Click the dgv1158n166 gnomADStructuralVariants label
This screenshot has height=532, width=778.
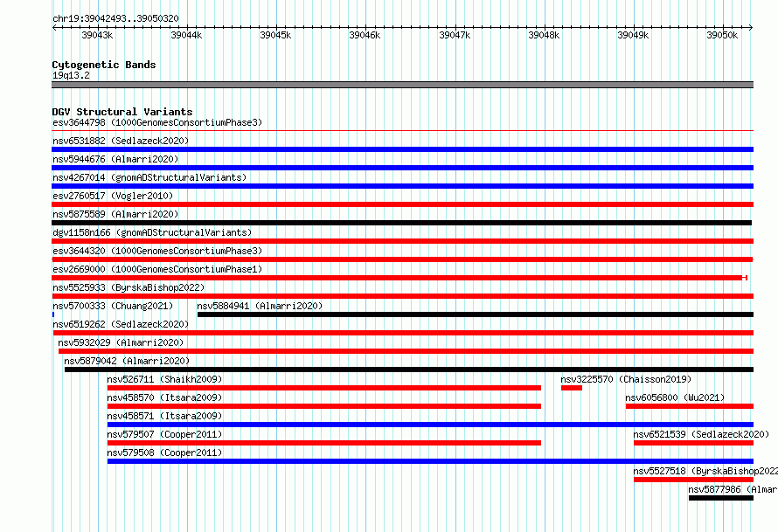152,232
